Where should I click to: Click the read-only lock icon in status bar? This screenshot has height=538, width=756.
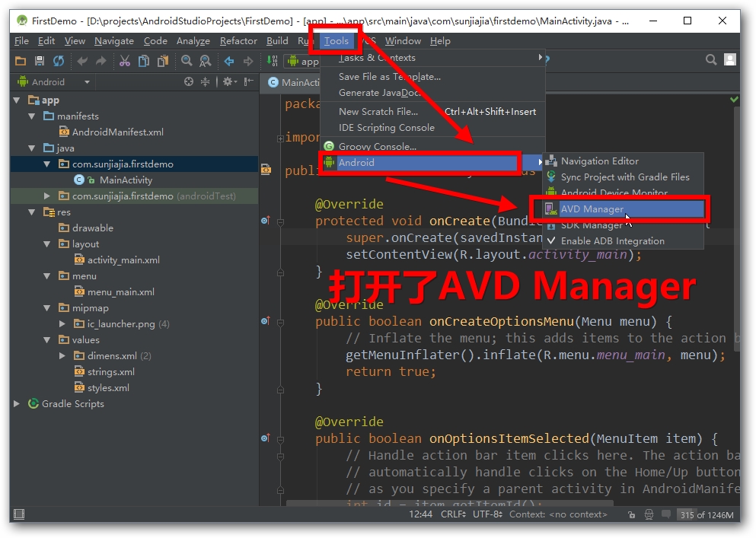631,514
